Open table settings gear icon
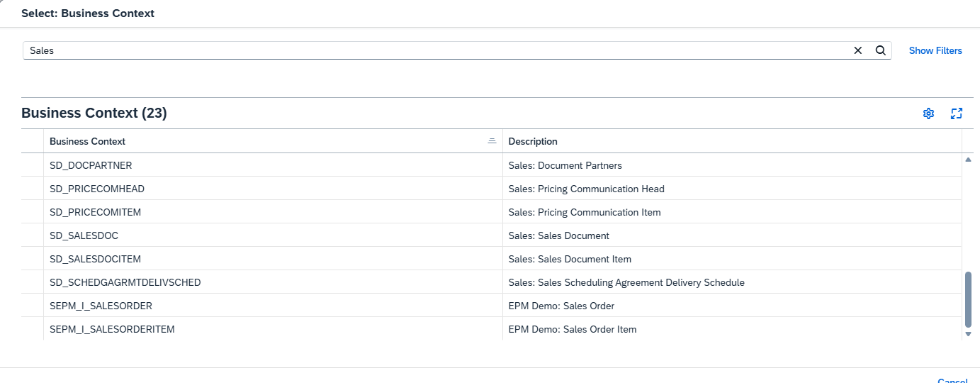The height and width of the screenshot is (383, 980). tap(928, 113)
